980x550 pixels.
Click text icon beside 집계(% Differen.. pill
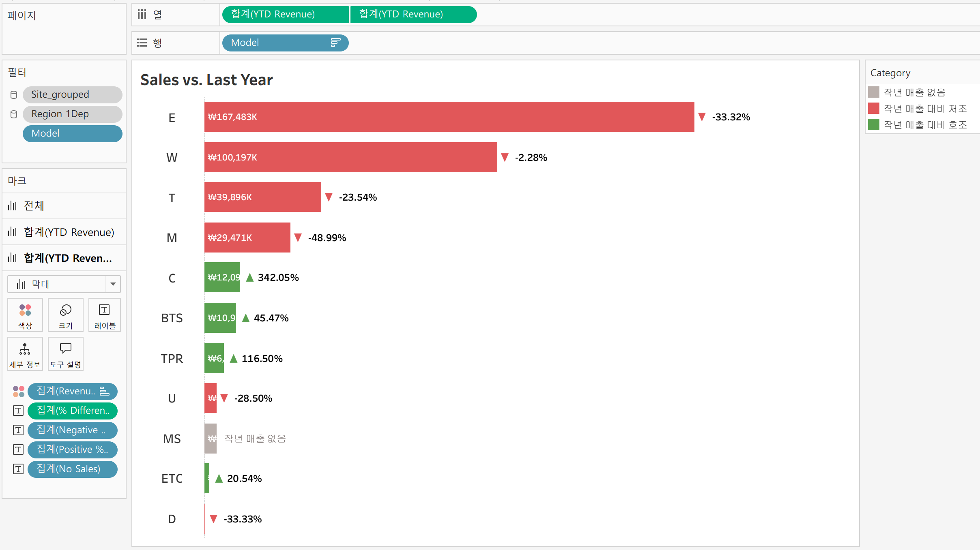tap(18, 411)
